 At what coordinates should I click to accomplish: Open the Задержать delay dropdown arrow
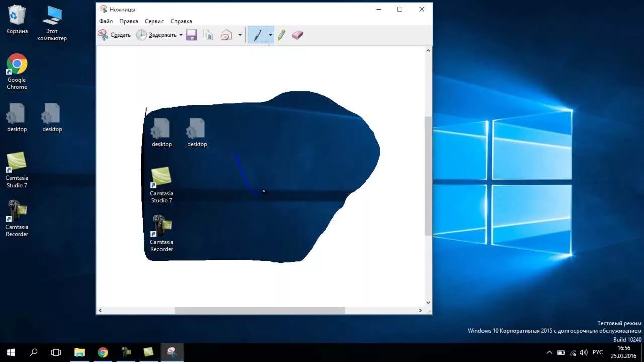[x=181, y=35]
